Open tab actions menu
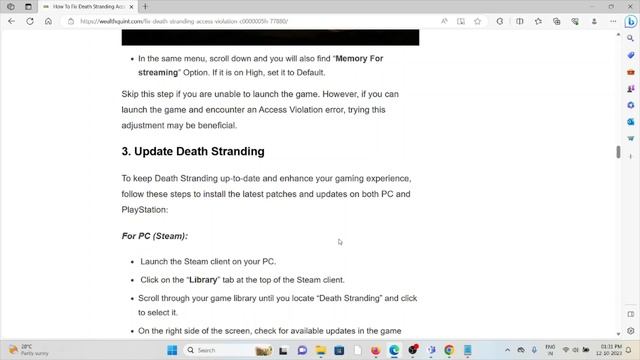 28,7
